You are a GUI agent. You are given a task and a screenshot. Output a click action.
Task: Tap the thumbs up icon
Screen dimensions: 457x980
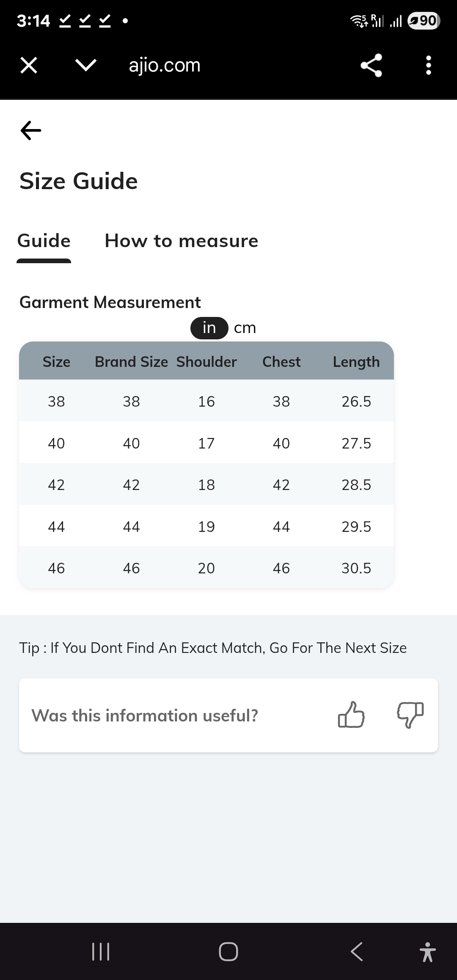pos(351,715)
